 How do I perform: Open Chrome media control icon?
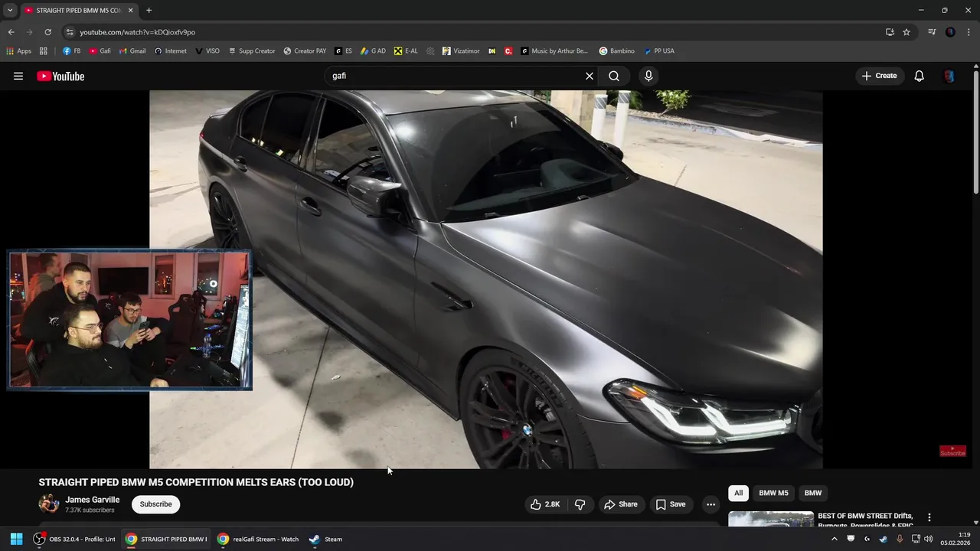pos(932,32)
